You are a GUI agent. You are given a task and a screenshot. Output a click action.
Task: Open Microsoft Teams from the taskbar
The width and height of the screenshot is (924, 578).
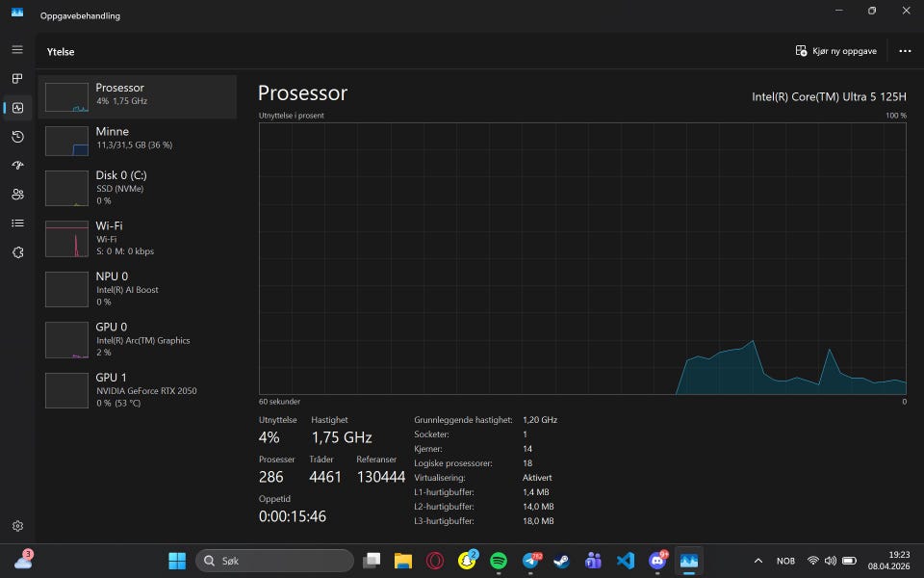(x=594, y=561)
